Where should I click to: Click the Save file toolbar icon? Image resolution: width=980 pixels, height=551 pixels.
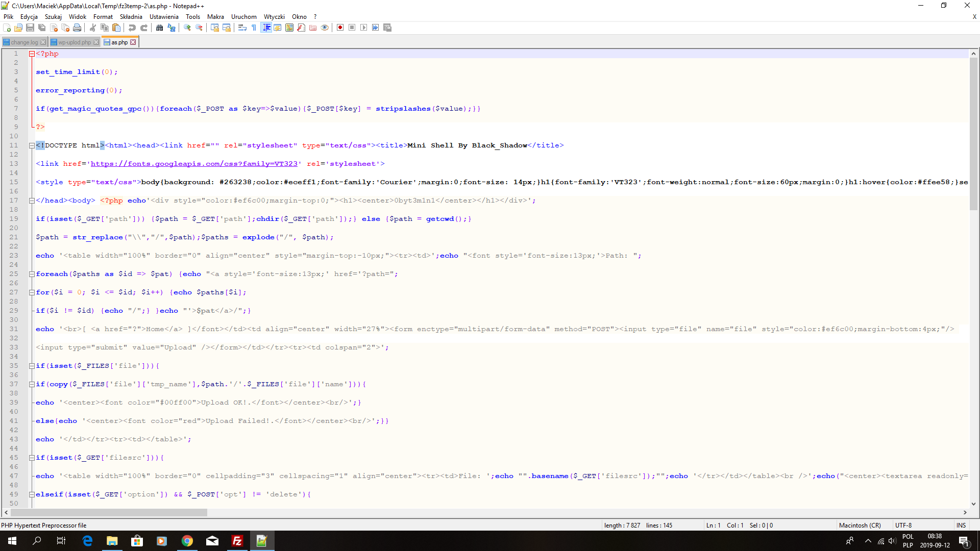click(30, 28)
